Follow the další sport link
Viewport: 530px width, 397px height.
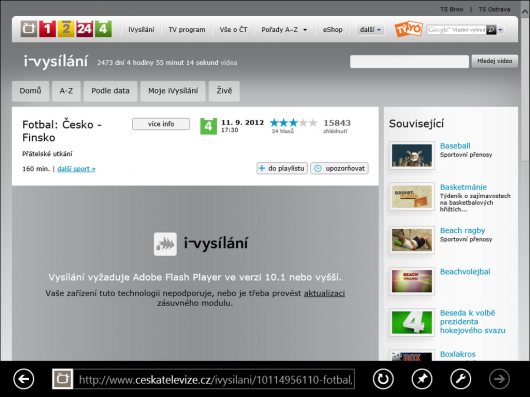76,169
